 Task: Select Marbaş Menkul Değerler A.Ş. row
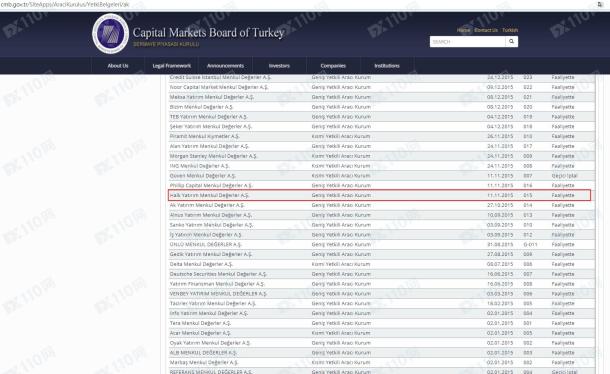pyautogui.click(x=382, y=363)
